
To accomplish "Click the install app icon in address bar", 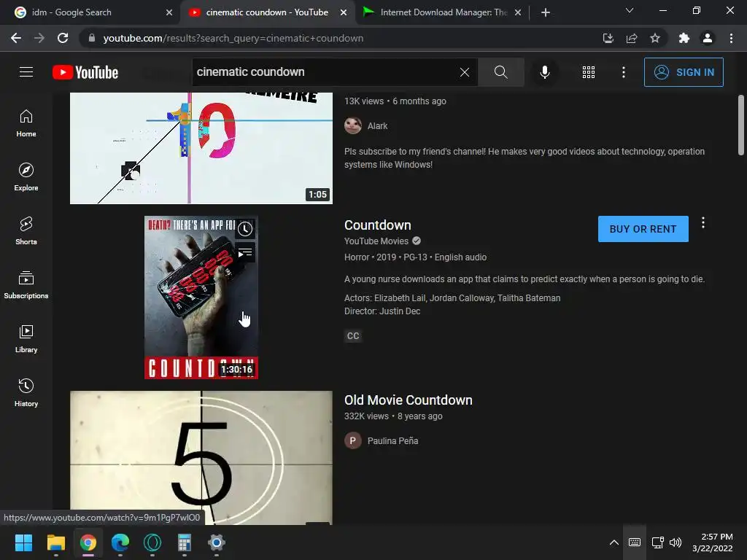I will click(608, 38).
